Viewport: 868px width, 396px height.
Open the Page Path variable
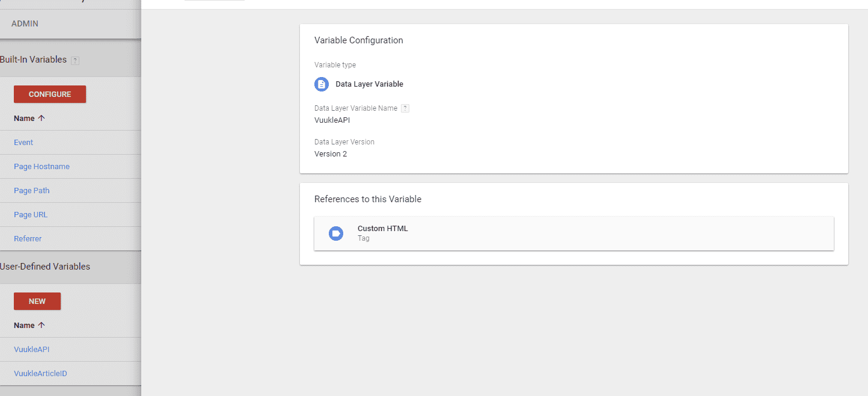pos(32,191)
